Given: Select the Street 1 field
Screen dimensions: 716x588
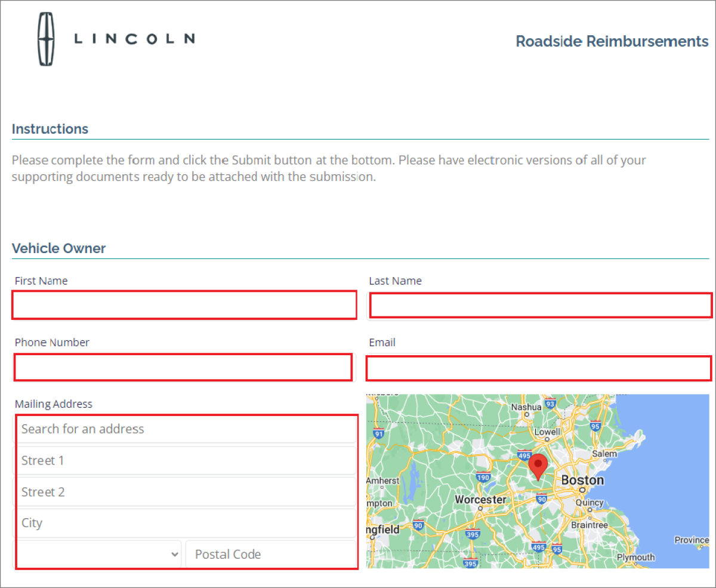Looking at the screenshot, I should (x=186, y=461).
